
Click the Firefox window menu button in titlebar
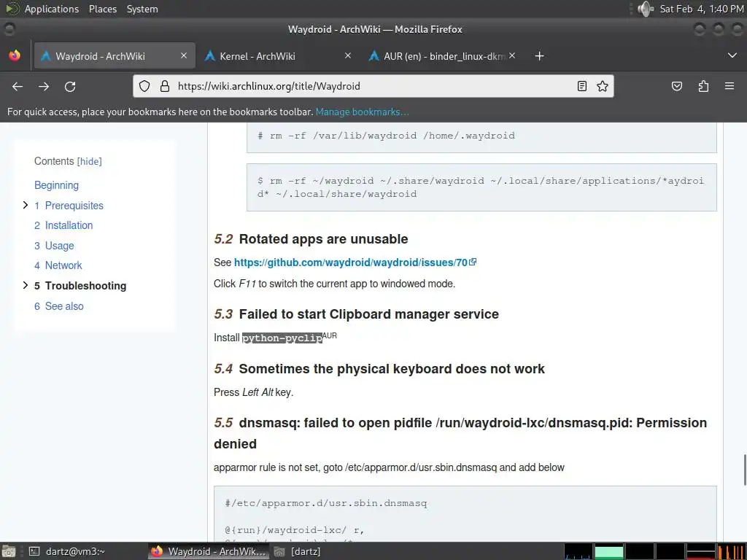pos(9,29)
